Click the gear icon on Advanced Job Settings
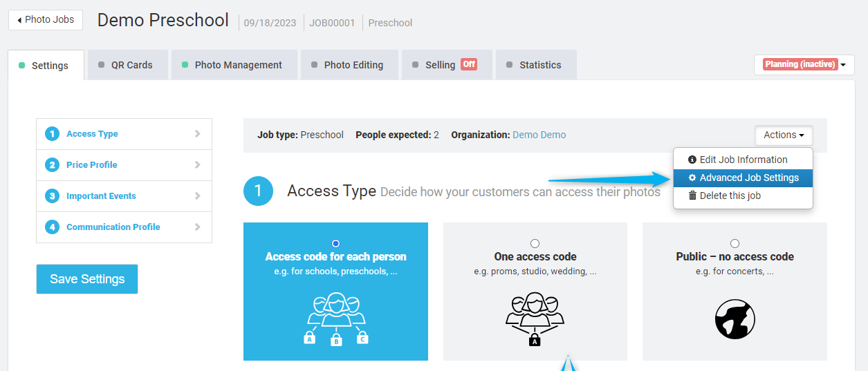The width and height of the screenshot is (868, 371). pyautogui.click(x=692, y=178)
